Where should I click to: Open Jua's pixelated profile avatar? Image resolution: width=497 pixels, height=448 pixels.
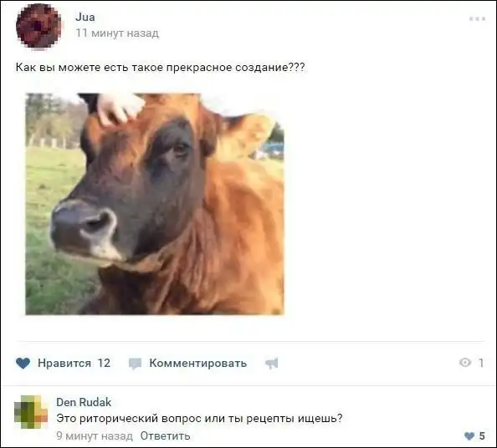coord(38,26)
